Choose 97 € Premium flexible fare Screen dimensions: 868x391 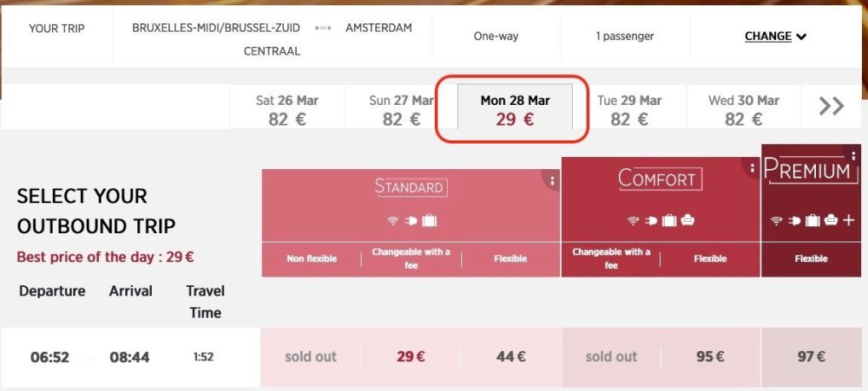coord(812,356)
